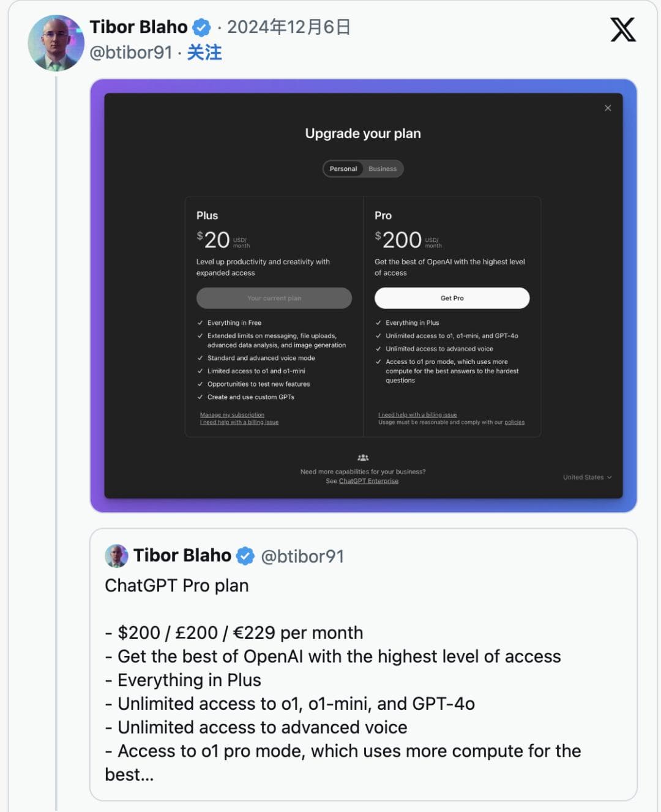Close the Upgrade your plan dialog
The image size is (661, 812).
608,108
